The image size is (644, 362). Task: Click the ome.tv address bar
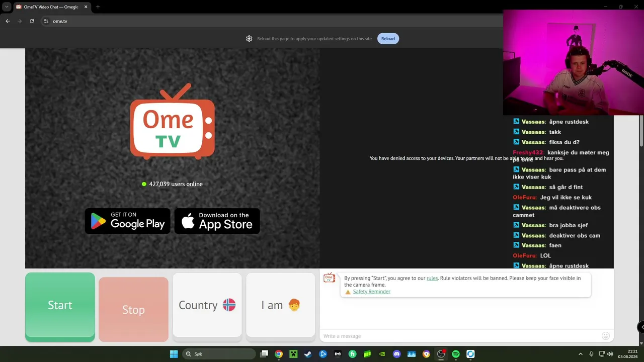coord(272,21)
